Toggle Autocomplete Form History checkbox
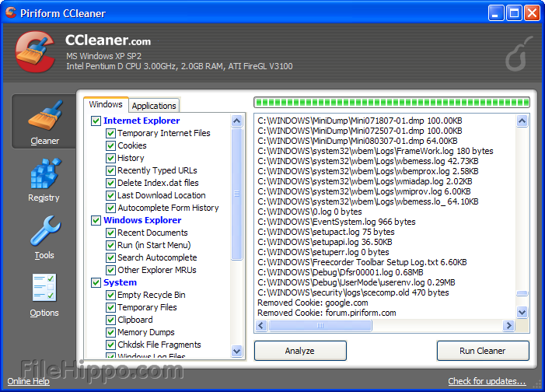 [x=110, y=208]
